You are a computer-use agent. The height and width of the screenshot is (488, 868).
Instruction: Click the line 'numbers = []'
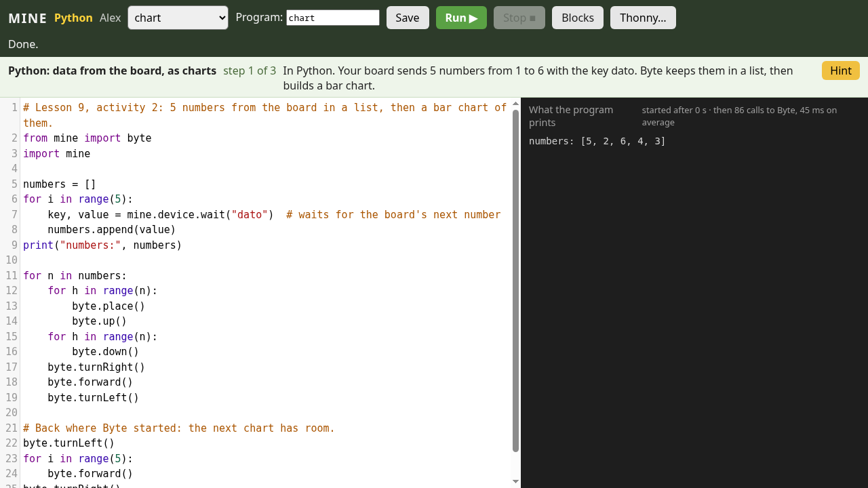pos(60,184)
